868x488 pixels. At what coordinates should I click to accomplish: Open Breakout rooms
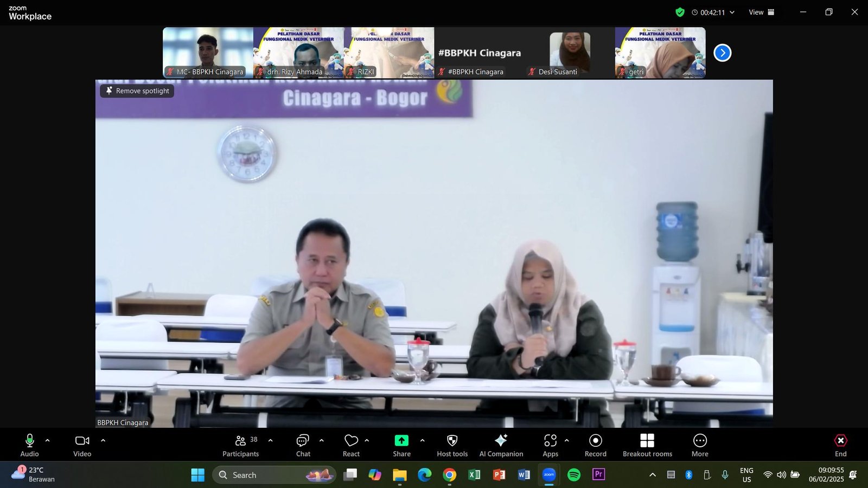tap(647, 445)
